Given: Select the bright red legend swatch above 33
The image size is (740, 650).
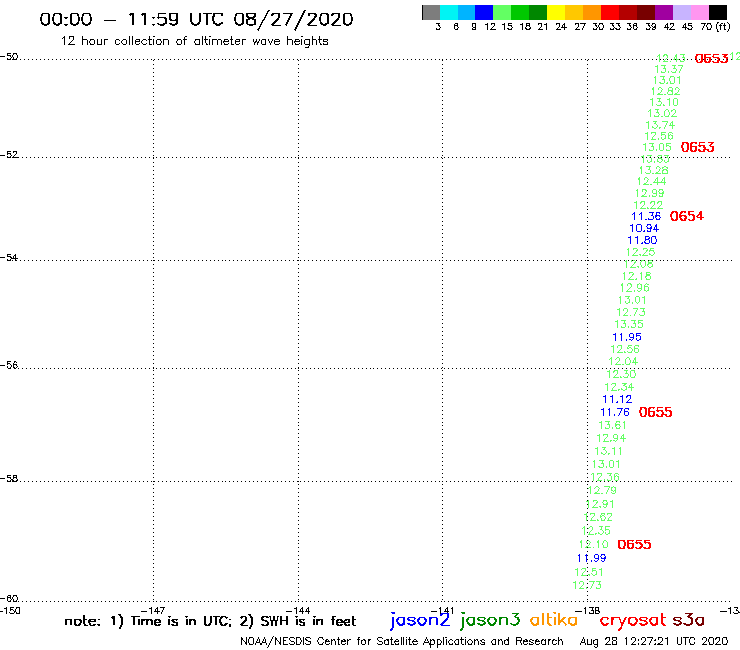Looking at the screenshot, I should point(610,12).
